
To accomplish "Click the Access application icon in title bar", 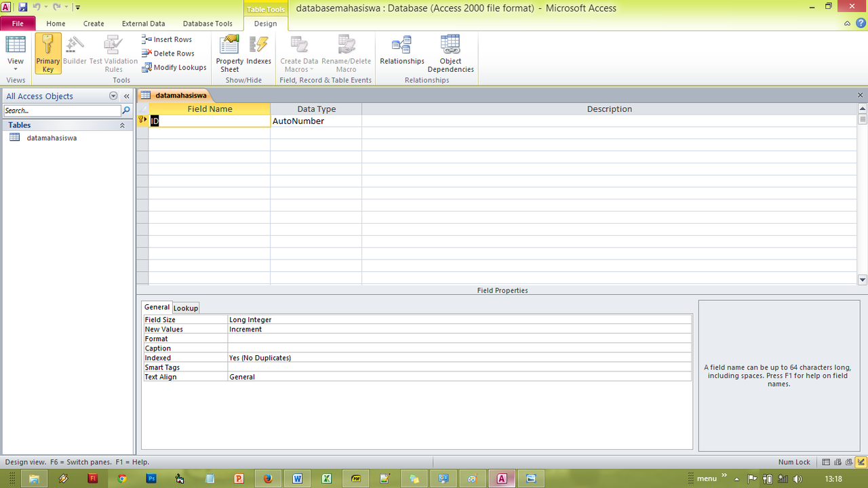I will click(7, 7).
